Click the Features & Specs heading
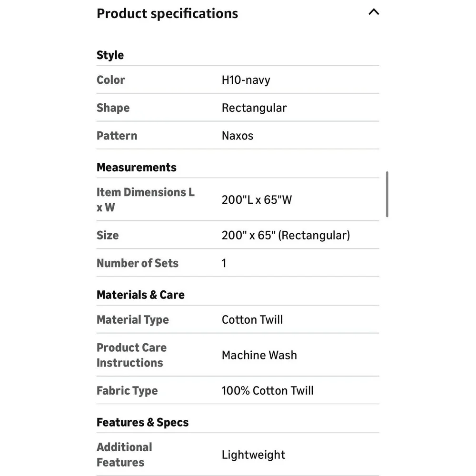The height and width of the screenshot is (476, 476). click(142, 423)
